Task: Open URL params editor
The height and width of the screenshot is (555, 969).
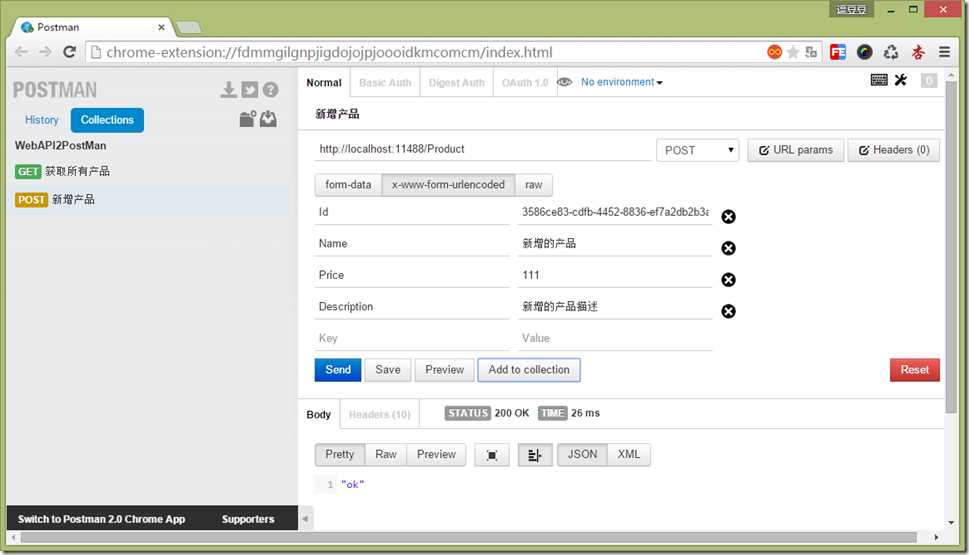Action: click(x=796, y=150)
